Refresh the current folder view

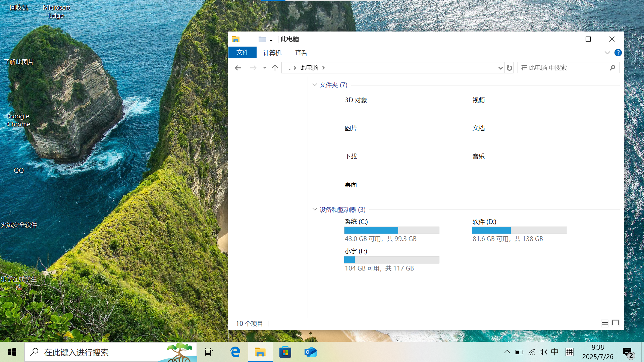(x=509, y=68)
